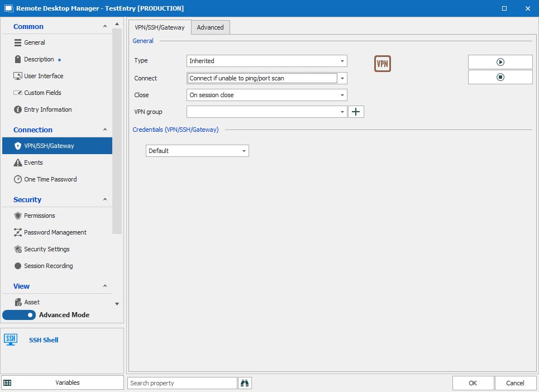This screenshot has height=392, width=539.
Task: Collapse the Connection section
Action: point(105,130)
